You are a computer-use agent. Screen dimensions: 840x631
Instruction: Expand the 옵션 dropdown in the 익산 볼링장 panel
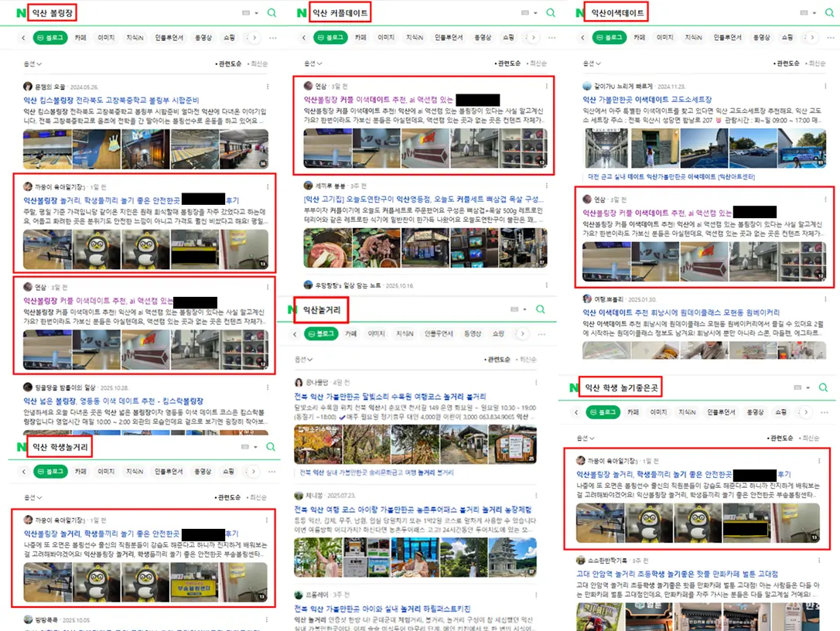pos(32,63)
